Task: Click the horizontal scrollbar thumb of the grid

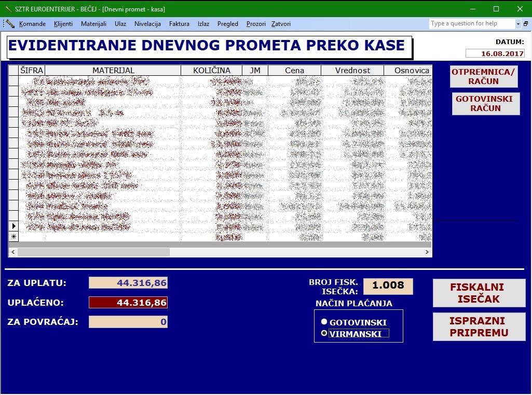Action: (93, 252)
